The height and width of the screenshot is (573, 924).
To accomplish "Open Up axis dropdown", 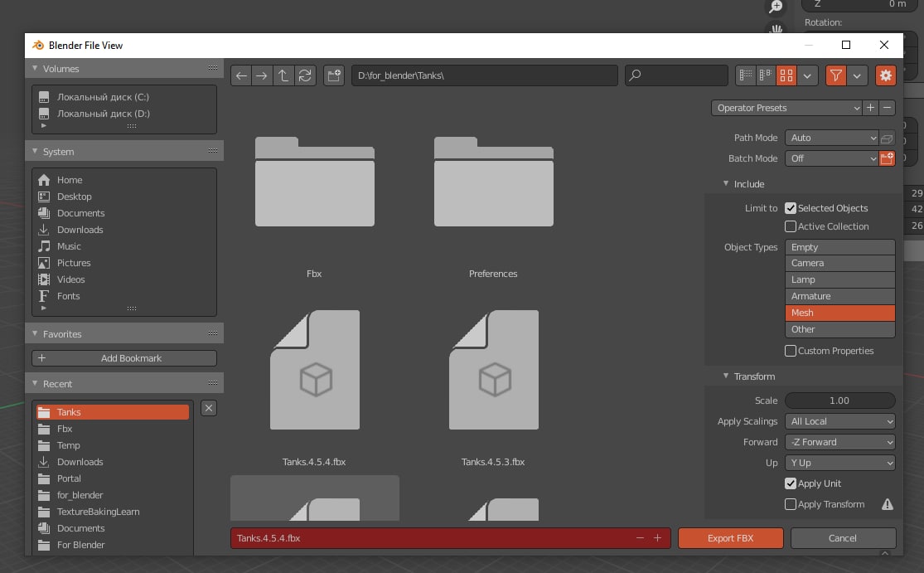I will (x=840, y=463).
